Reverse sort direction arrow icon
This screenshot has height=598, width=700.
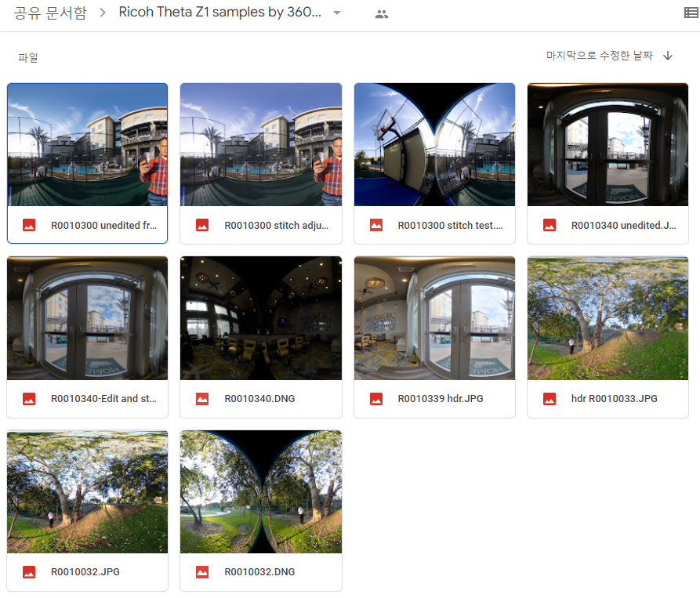[668, 56]
